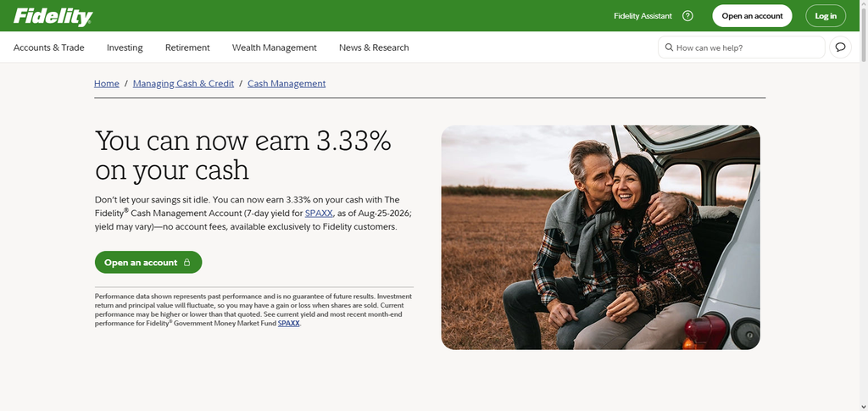Focus the How can we help search field

[741, 47]
